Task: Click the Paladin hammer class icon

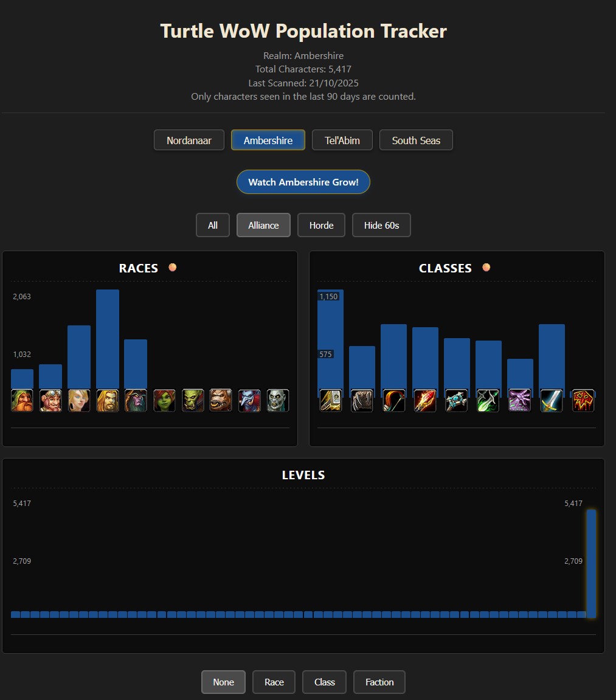Action: [330, 400]
